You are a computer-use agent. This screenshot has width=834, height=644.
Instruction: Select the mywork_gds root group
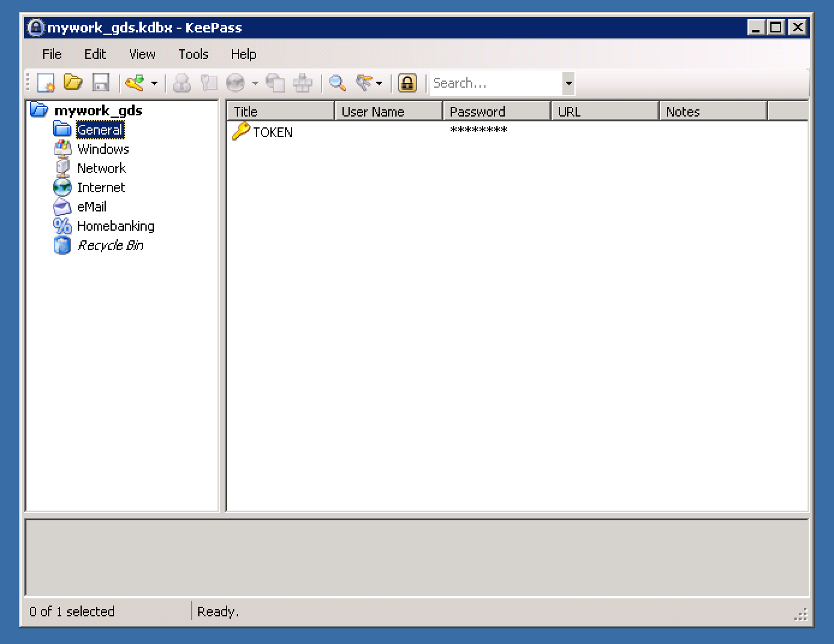(x=99, y=111)
